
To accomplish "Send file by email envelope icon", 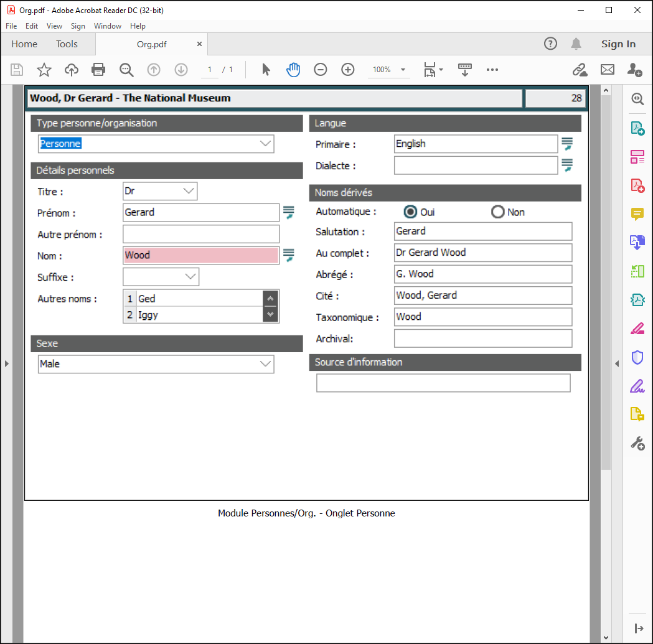I will (607, 70).
